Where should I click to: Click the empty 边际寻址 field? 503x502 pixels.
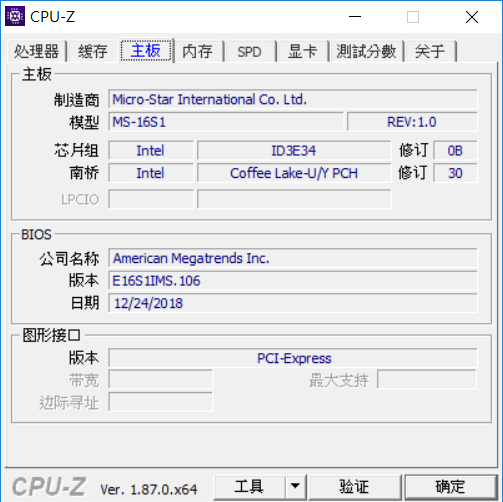(x=160, y=402)
